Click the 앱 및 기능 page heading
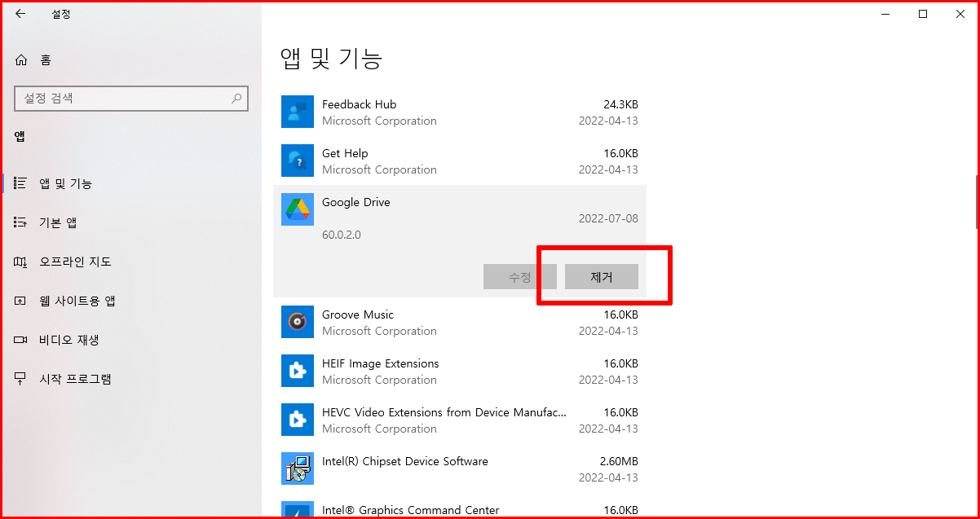Image resolution: width=980 pixels, height=519 pixels. pyautogui.click(x=332, y=58)
